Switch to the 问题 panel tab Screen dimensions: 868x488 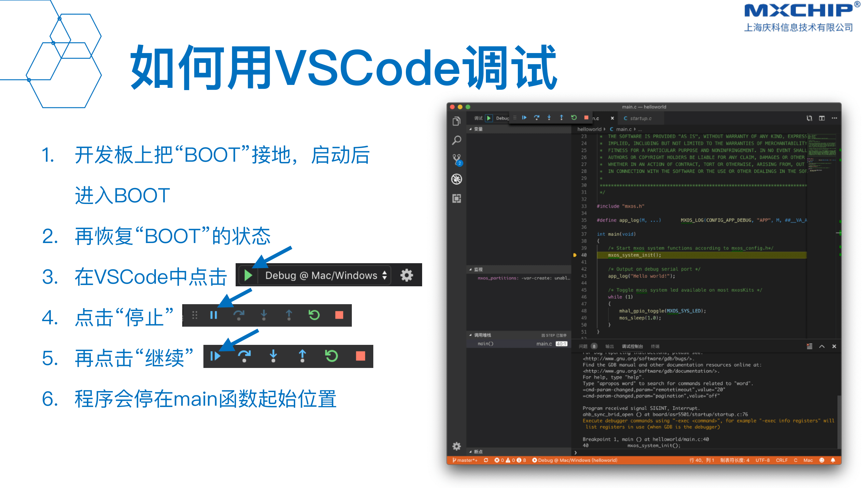pos(588,346)
